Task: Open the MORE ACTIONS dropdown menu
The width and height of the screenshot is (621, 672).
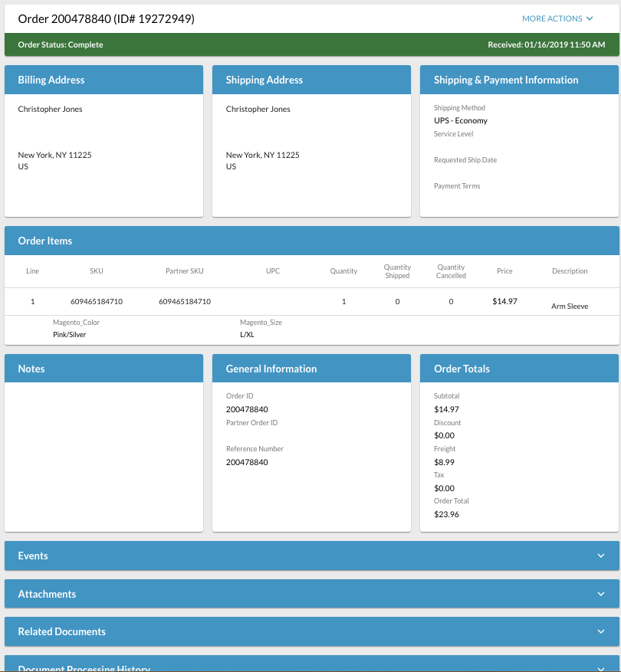Action: point(557,18)
